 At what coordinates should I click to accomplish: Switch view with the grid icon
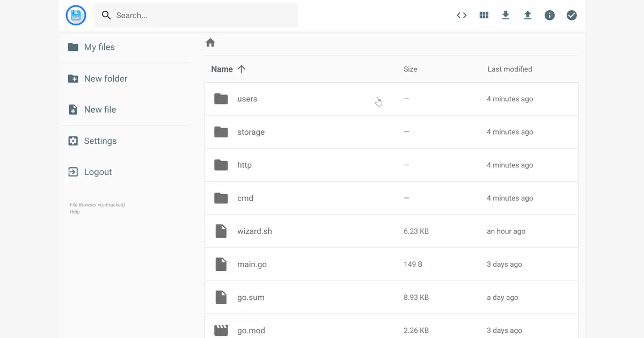pyautogui.click(x=484, y=16)
